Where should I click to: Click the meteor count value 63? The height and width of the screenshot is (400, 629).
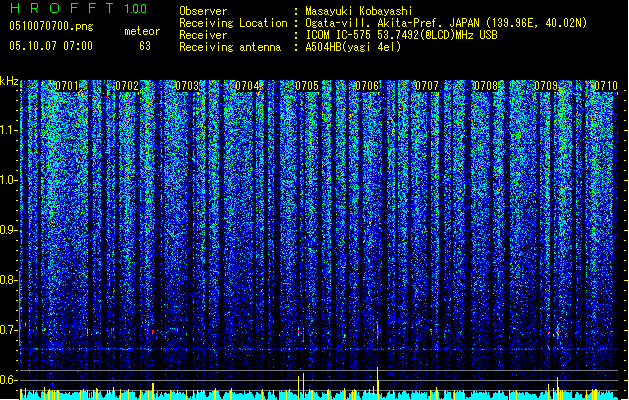[x=145, y=46]
